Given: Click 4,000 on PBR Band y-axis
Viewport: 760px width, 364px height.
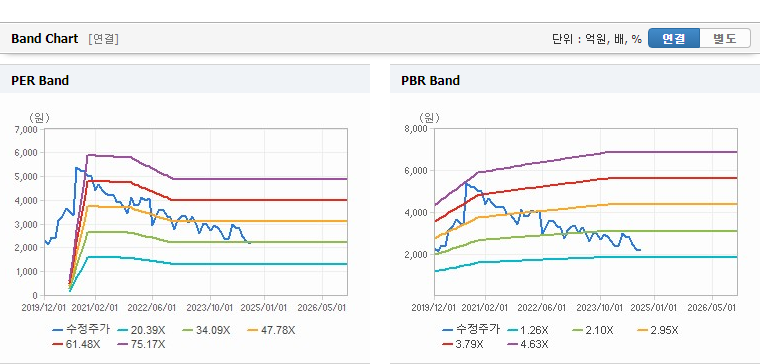Looking at the screenshot, I should click(x=417, y=212).
